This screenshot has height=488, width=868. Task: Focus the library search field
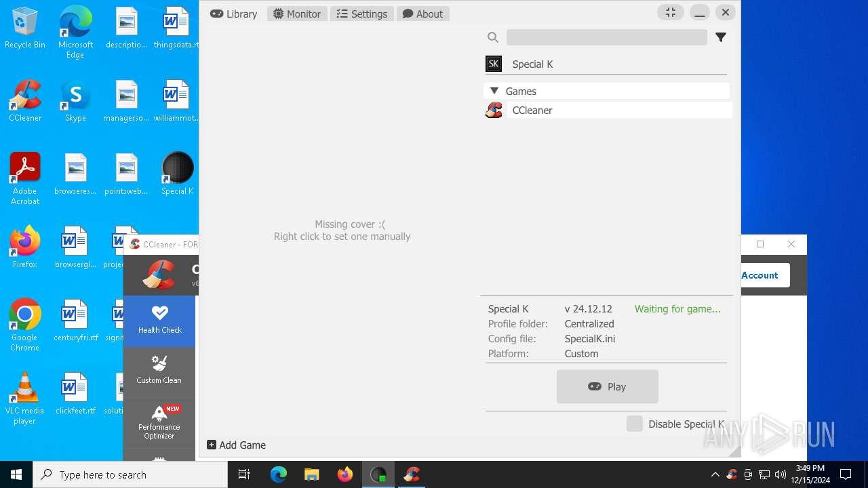pyautogui.click(x=606, y=37)
